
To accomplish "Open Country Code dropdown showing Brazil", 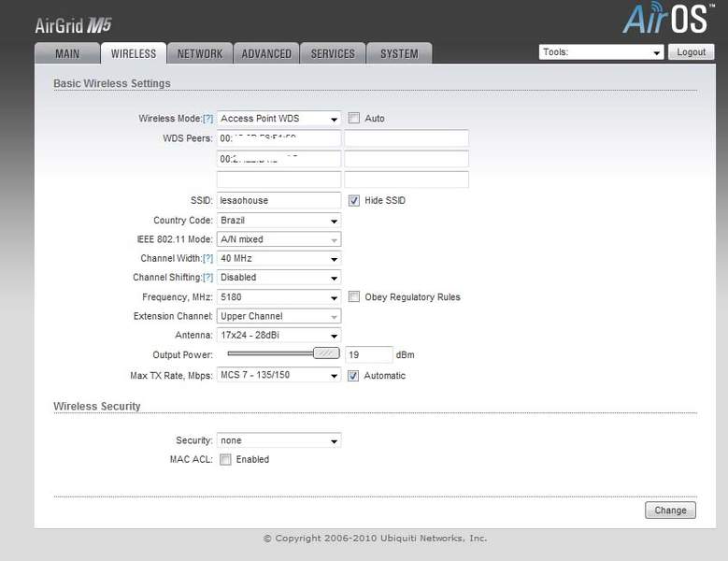I will point(278,220).
